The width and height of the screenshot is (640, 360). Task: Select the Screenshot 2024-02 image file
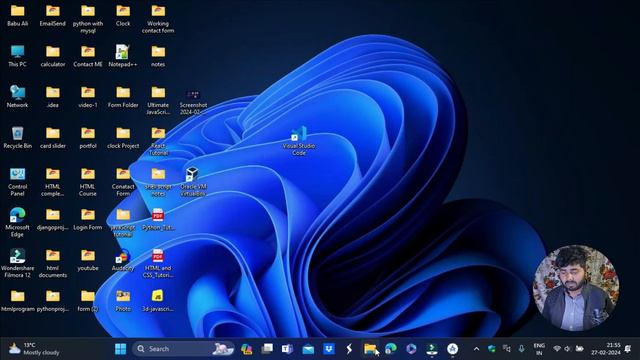coord(193,102)
